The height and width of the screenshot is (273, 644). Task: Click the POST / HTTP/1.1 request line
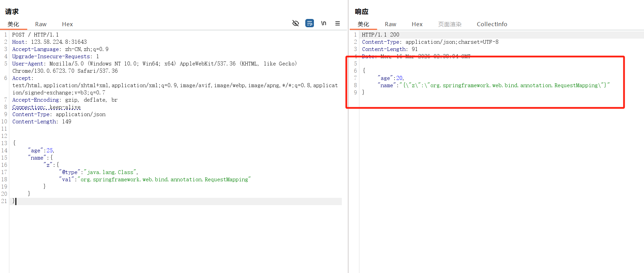(35, 35)
